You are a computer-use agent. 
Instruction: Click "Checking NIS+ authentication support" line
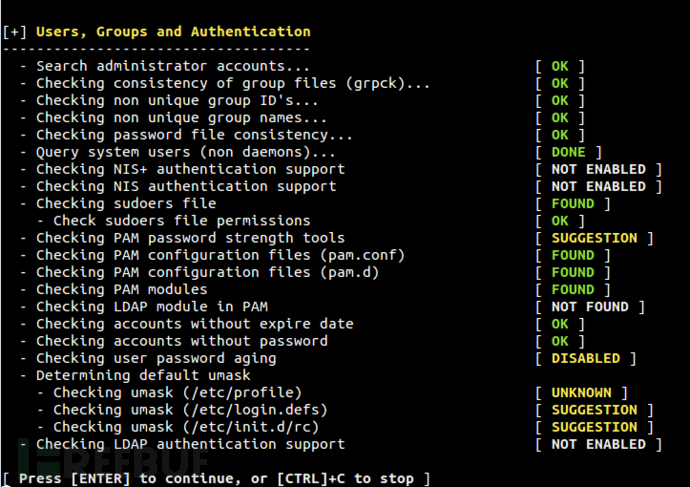(190, 169)
